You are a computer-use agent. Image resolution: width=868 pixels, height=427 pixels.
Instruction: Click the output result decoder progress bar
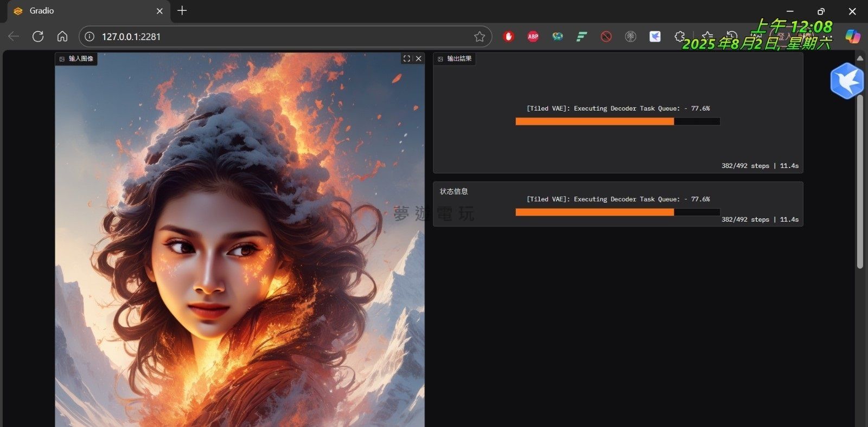click(x=617, y=122)
